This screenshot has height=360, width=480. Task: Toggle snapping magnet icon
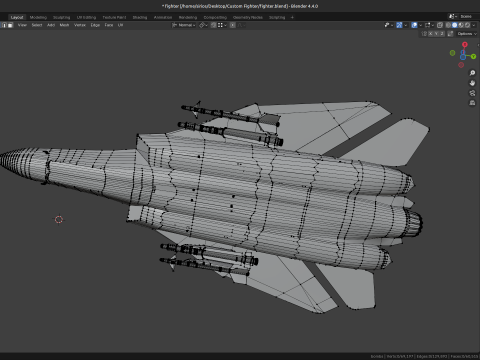point(213,25)
